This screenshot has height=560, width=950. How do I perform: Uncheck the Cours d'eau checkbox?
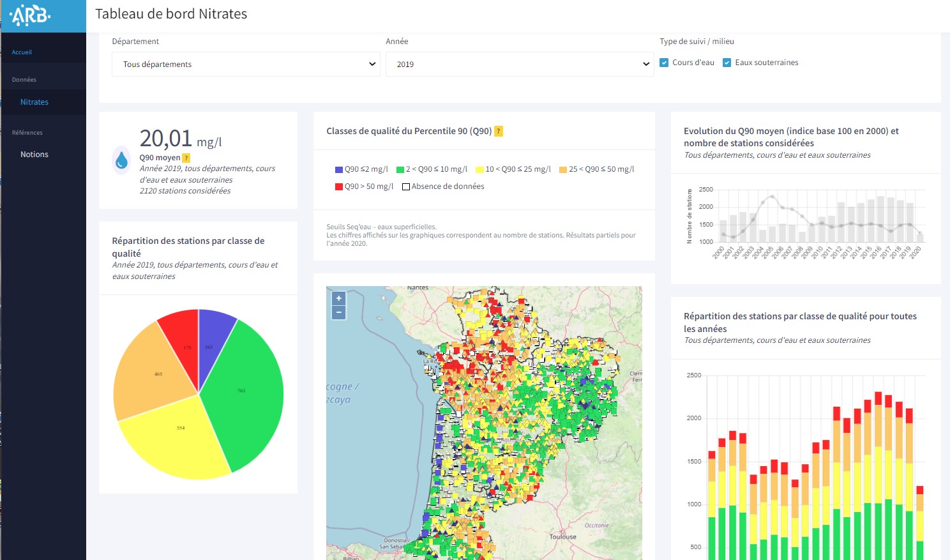[x=664, y=63]
